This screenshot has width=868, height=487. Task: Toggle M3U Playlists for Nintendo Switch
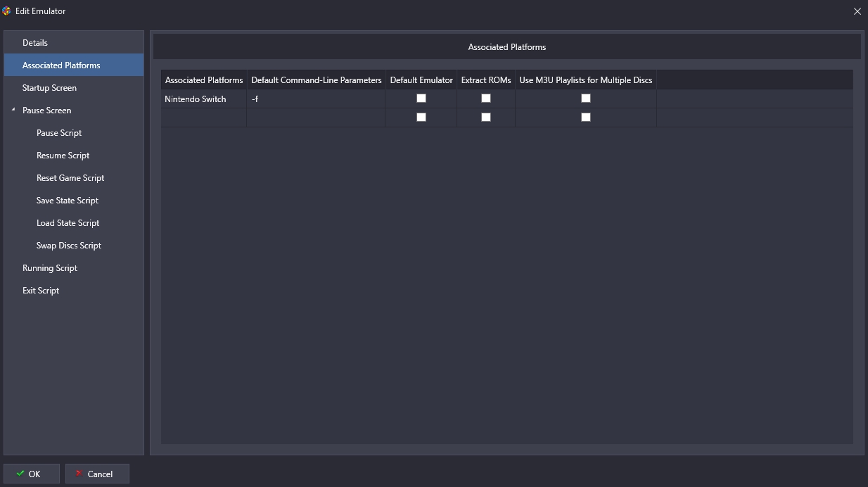pos(586,99)
